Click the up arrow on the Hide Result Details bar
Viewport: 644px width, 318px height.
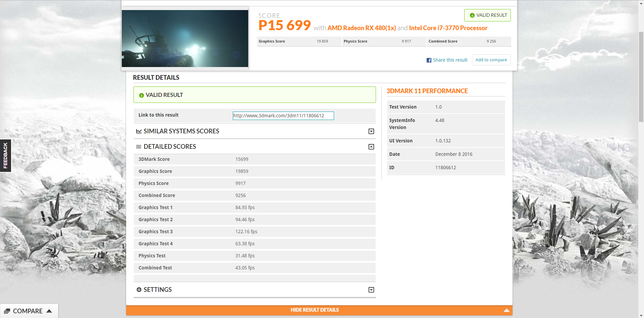(507, 310)
